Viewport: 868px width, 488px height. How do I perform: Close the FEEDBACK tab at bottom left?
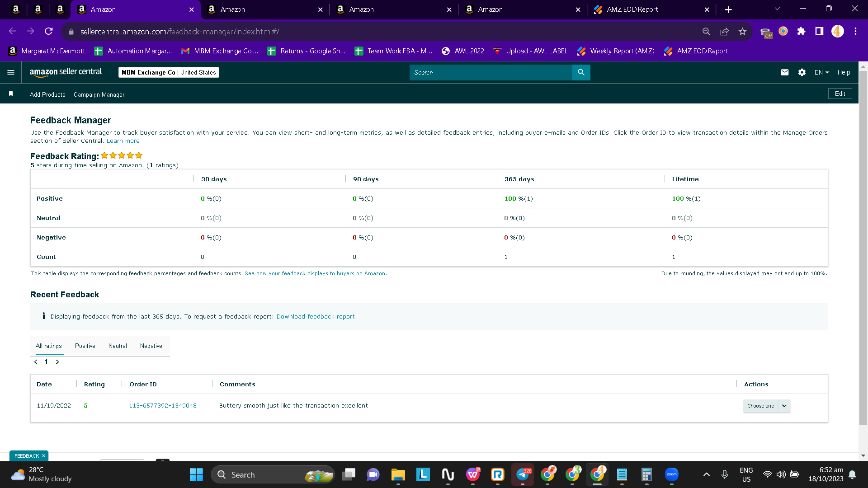[x=43, y=456]
